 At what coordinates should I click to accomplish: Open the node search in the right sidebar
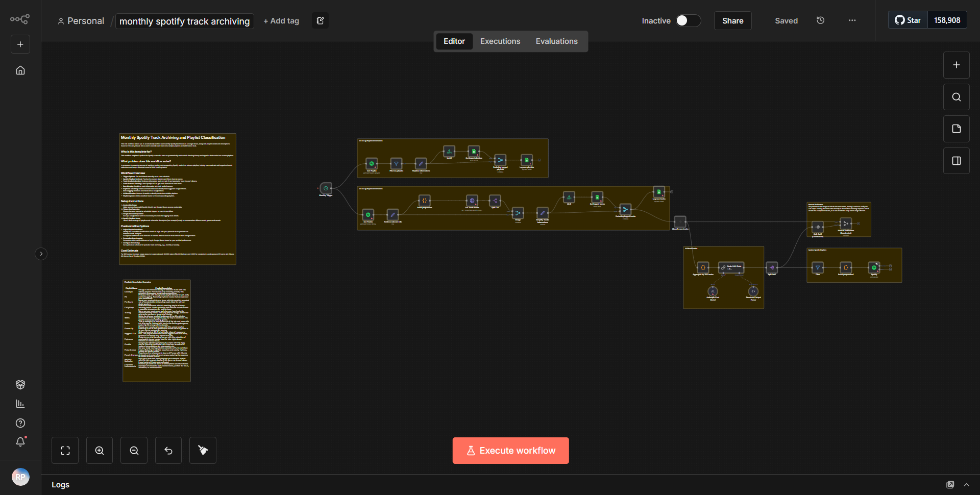(x=956, y=96)
